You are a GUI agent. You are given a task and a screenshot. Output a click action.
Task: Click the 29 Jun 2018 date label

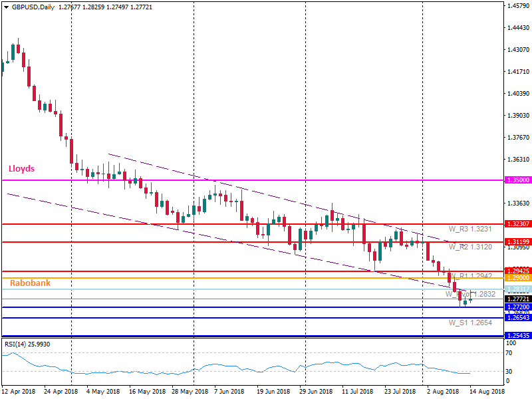[x=317, y=392]
